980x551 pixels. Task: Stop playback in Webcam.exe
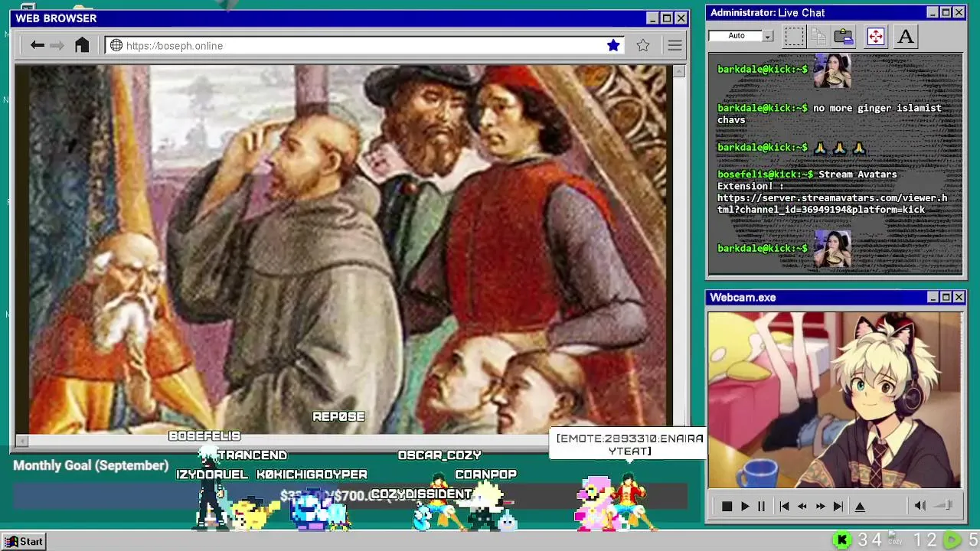coord(727,506)
